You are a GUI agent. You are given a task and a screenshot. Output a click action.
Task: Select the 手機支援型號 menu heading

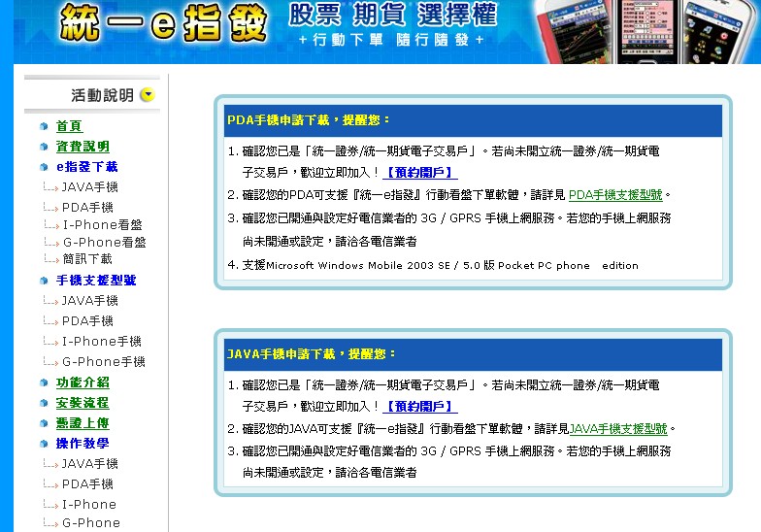[96, 280]
